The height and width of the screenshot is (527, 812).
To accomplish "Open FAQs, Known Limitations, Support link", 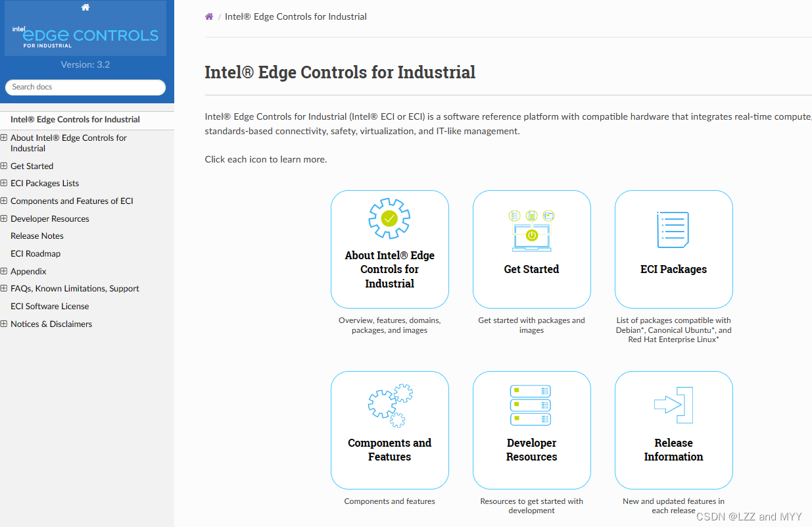I will pyautogui.click(x=75, y=289).
